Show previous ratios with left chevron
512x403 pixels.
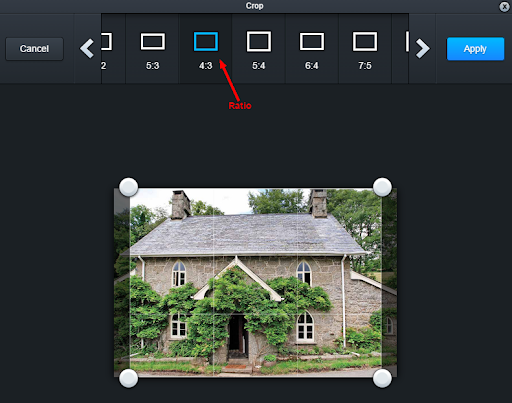[x=87, y=49]
